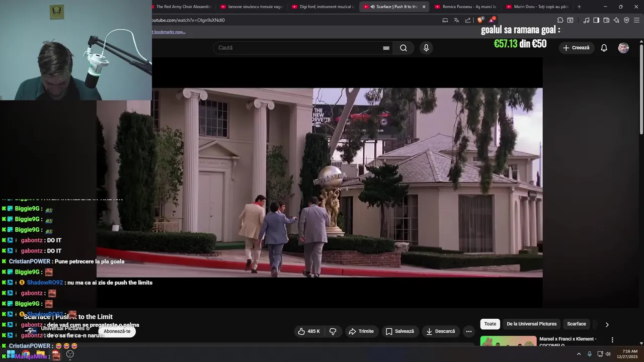The width and height of the screenshot is (644, 362).
Task: Switch to Romica Puceanu tab
Action: tap(465, 7)
